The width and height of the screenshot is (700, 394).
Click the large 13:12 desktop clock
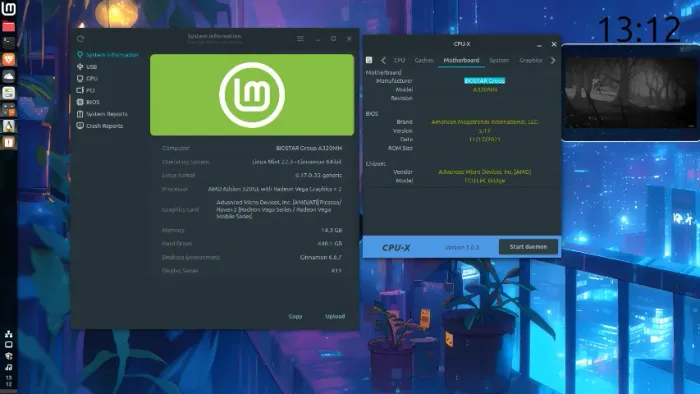click(638, 29)
